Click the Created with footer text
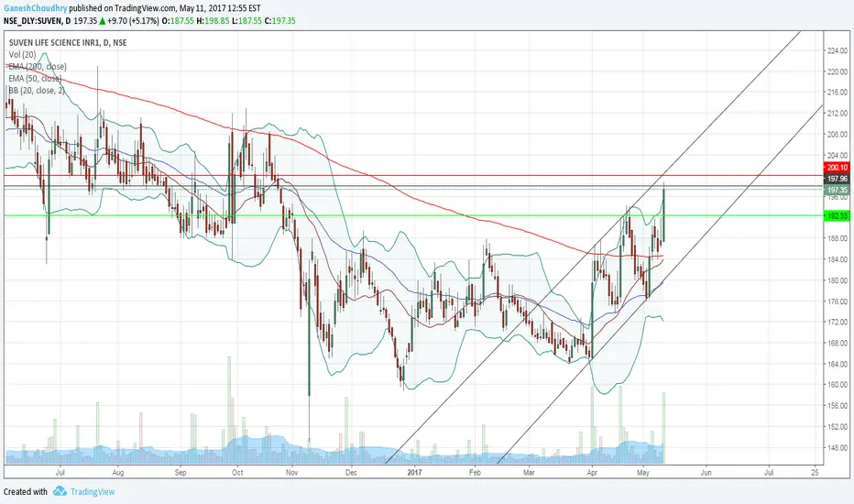This screenshot has height=504, width=854. point(26,491)
